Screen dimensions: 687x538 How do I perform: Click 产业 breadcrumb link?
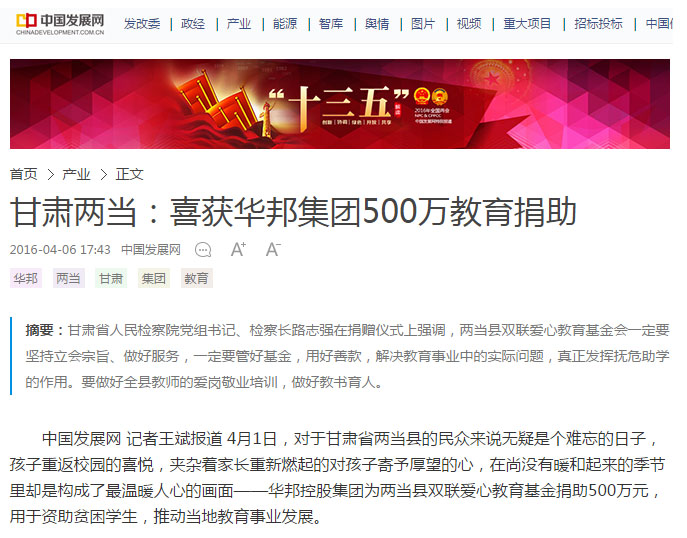click(x=76, y=174)
